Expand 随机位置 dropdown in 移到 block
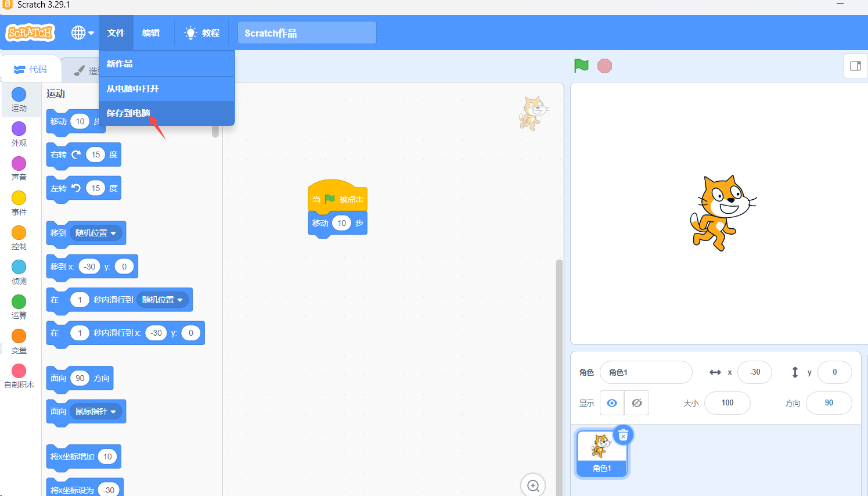868x496 pixels. coord(96,233)
